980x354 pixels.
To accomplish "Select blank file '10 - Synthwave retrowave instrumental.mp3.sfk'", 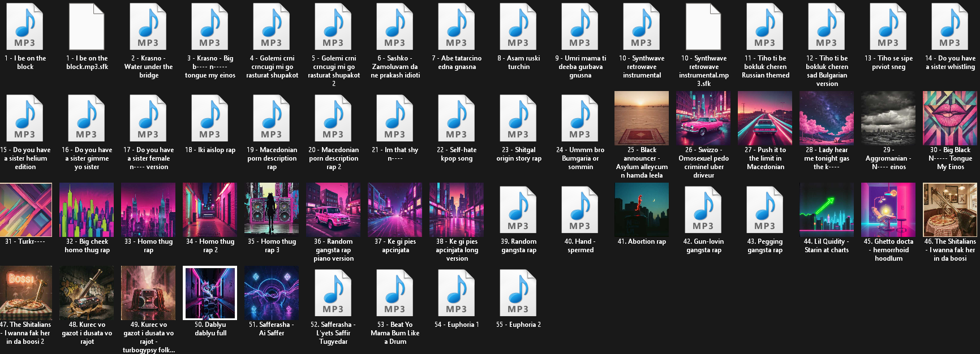I will click(x=703, y=27).
